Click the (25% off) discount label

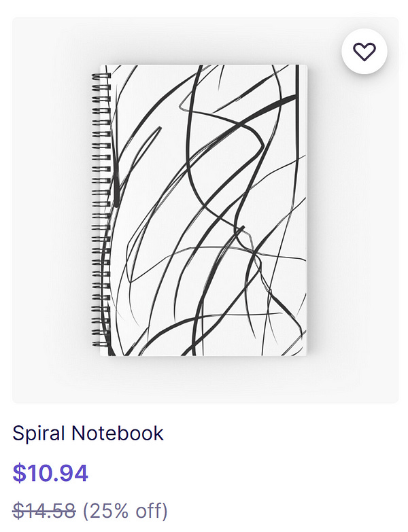[x=125, y=511]
